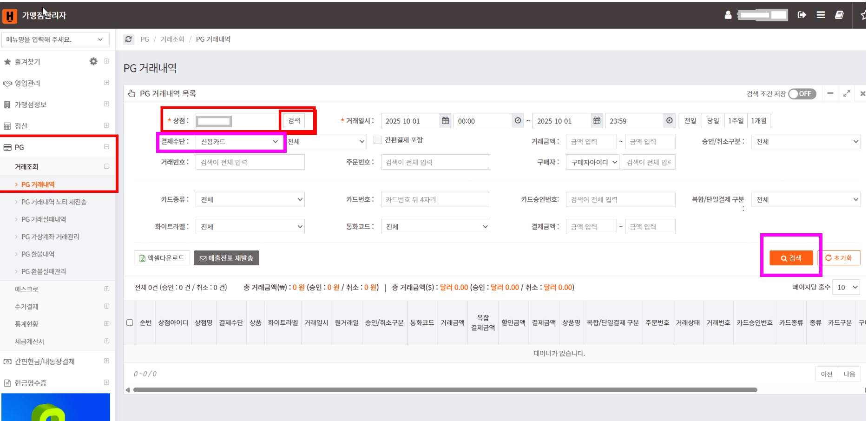Expand 에스크로 submenu plus icon
This screenshot has width=868, height=421.
pyautogui.click(x=106, y=289)
